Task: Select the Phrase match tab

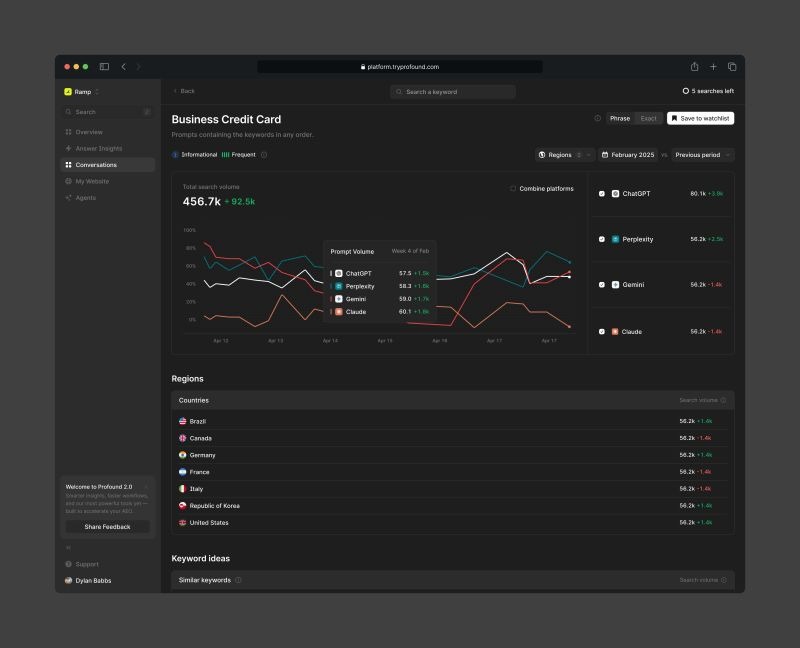Action: [x=620, y=118]
